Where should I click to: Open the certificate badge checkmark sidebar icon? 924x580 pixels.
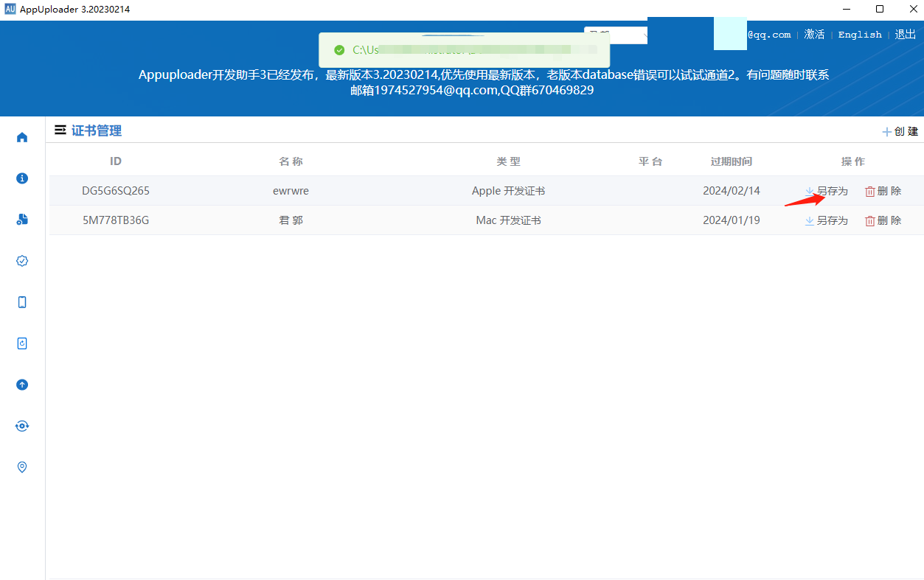22,261
